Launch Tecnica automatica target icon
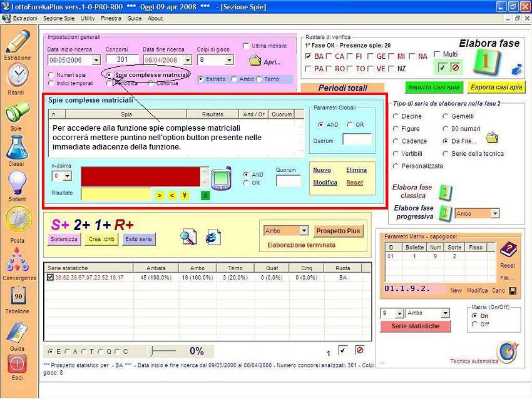Image resolution: width=532 pixels, height=399 pixels. pos(508,352)
